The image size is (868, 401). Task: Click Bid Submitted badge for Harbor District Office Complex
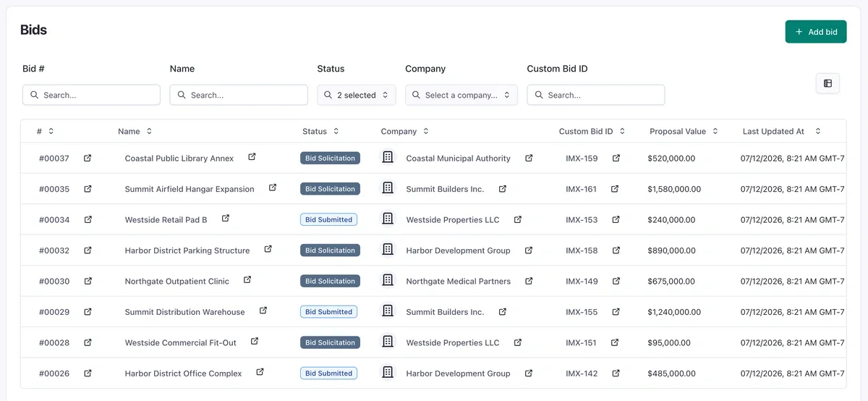328,373
